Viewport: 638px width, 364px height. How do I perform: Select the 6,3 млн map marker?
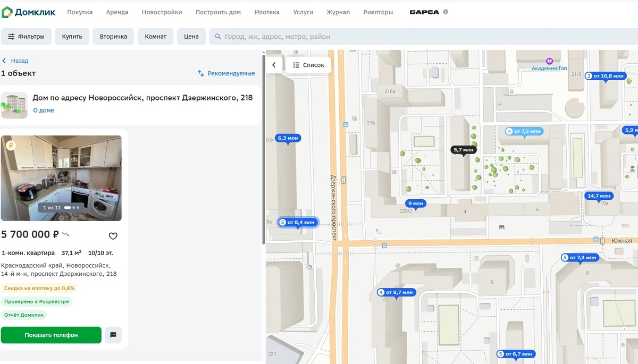pos(288,138)
